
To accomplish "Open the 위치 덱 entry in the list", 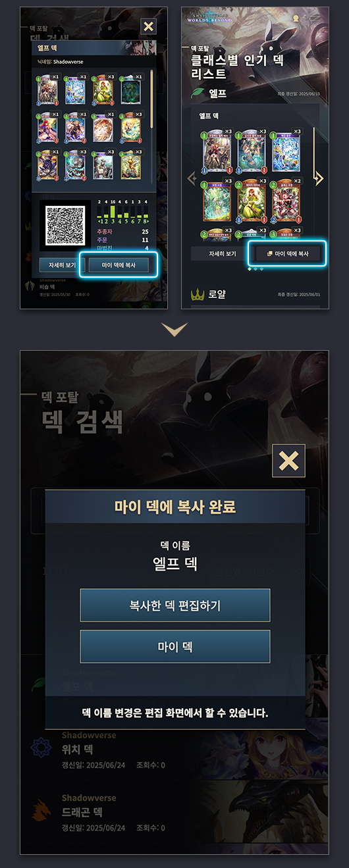I will (x=174, y=749).
